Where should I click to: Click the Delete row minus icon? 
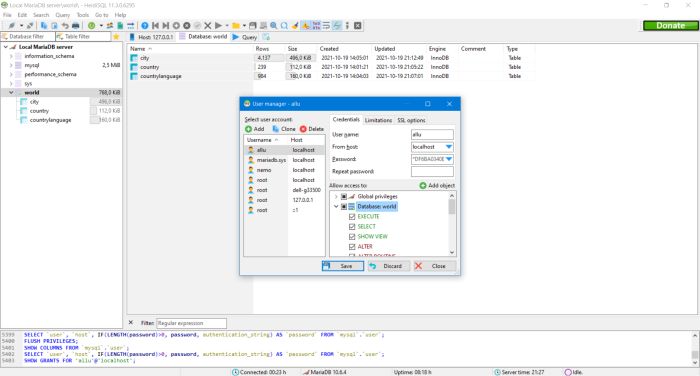(187, 25)
